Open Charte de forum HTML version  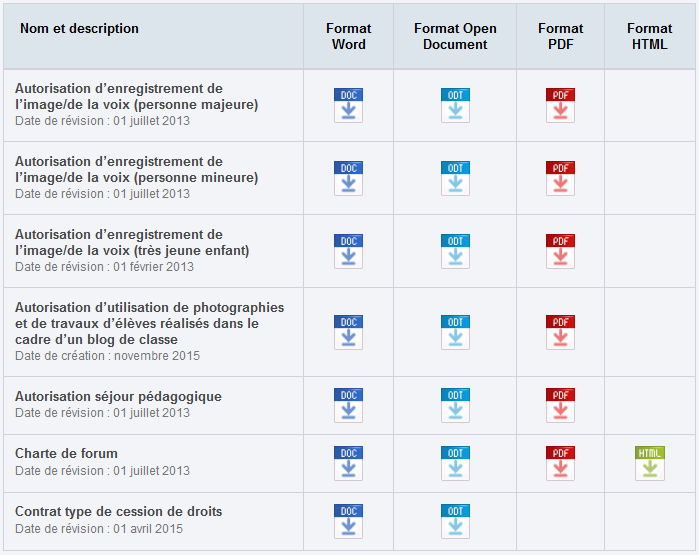pos(650,463)
